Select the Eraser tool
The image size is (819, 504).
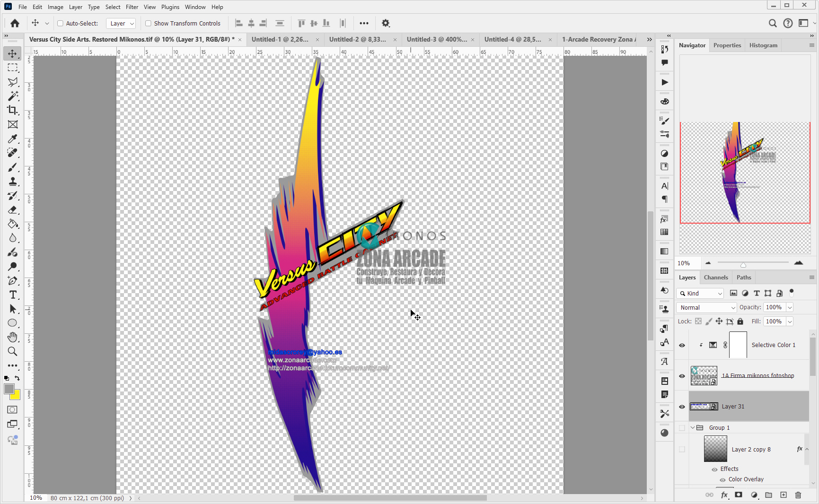(x=13, y=210)
